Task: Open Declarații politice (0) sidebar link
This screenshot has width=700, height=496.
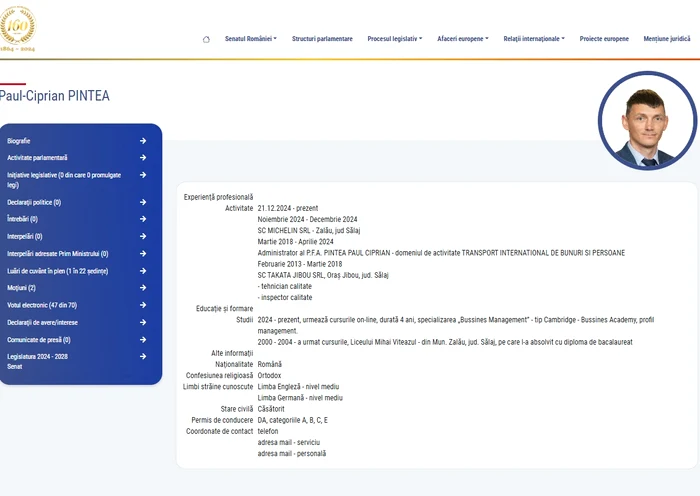Action: point(34,202)
